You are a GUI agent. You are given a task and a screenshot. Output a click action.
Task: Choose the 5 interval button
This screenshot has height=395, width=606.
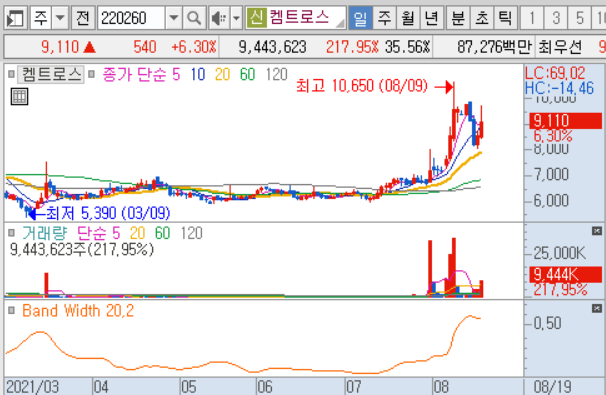579,18
